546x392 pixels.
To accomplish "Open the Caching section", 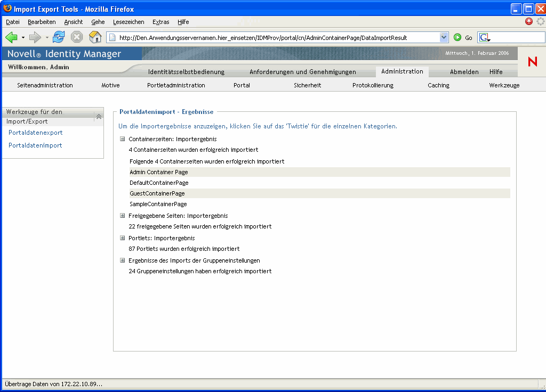I will coord(438,85).
